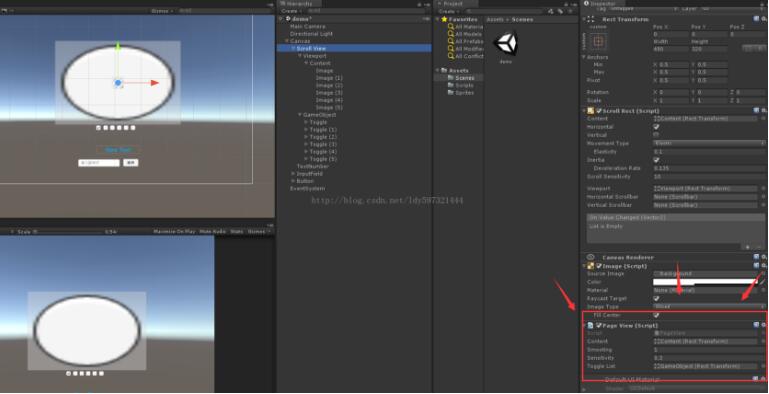Select the All Models saved search
The image size is (769, 394).
click(x=465, y=34)
